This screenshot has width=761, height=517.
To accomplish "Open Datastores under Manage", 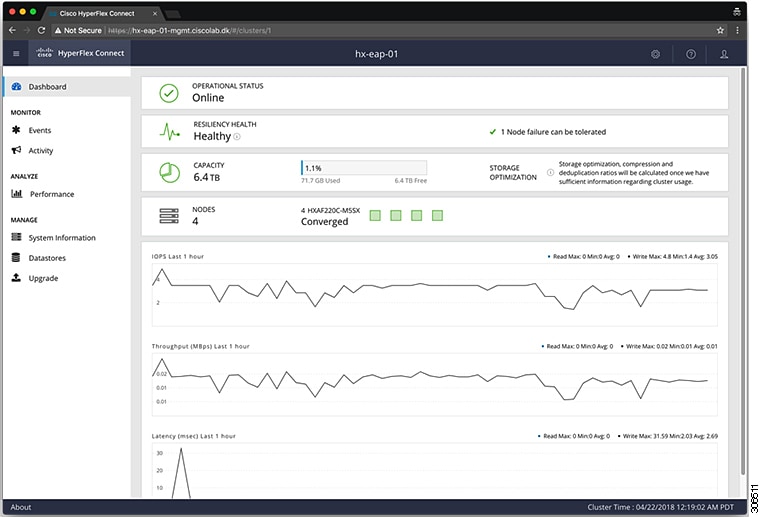I will point(47,258).
